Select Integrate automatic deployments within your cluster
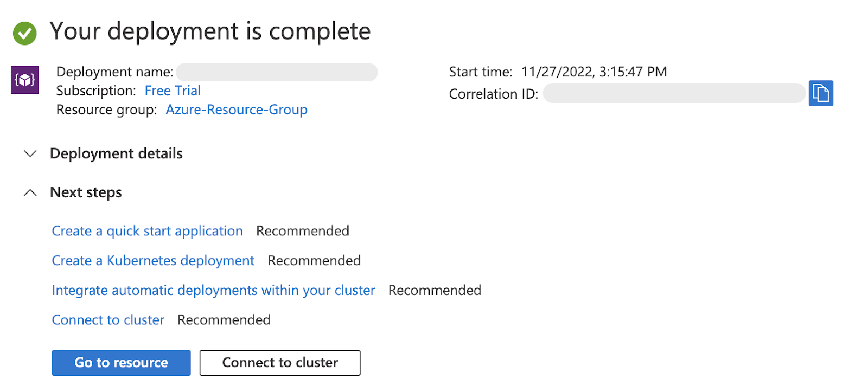Viewport: 868px width, 385px height. [x=213, y=291]
